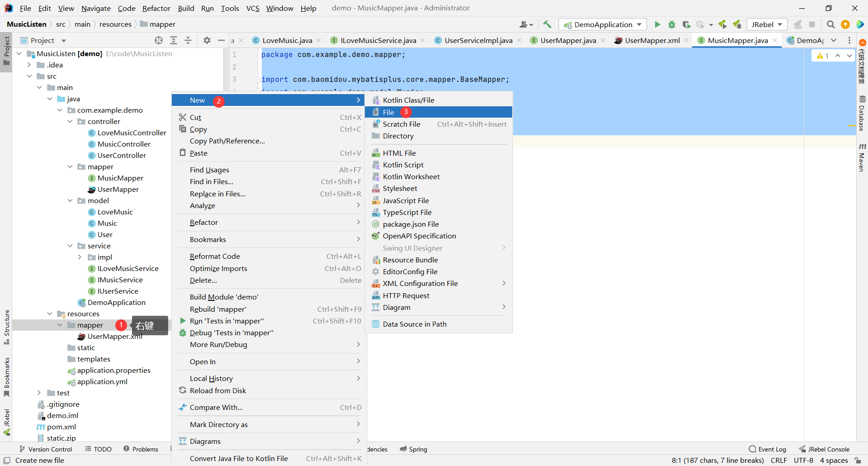
Task: Open the DemoApplication run configuration dropdown
Action: point(603,24)
